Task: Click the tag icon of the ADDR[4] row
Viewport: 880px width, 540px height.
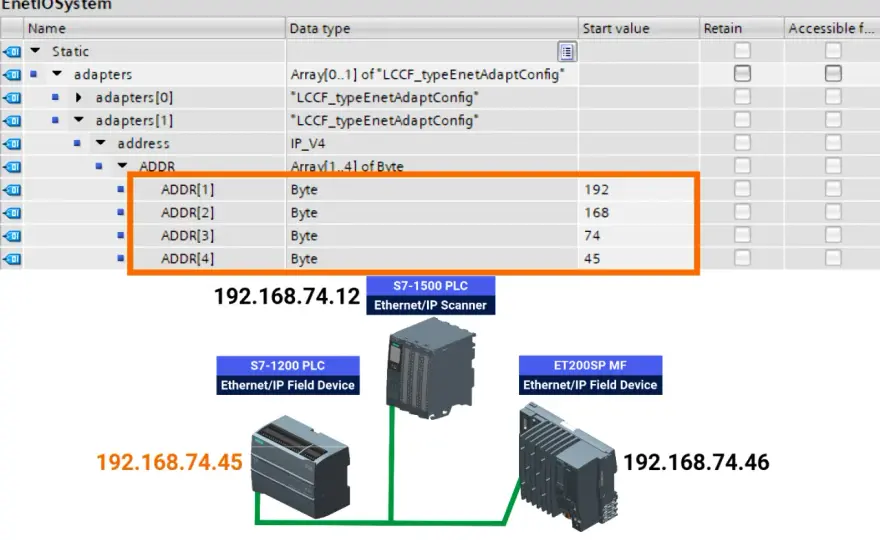Action: point(12,259)
